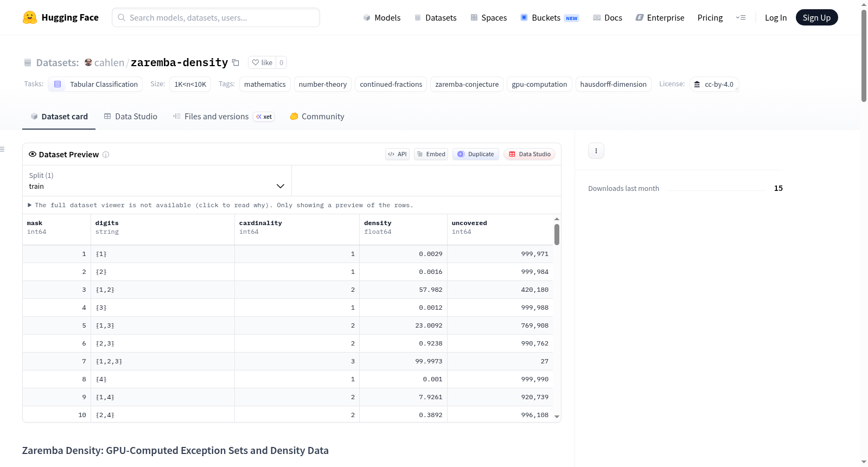Copy dataset name with the copy icon
Image resolution: width=868 pixels, height=467 pixels.
point(235,62)
